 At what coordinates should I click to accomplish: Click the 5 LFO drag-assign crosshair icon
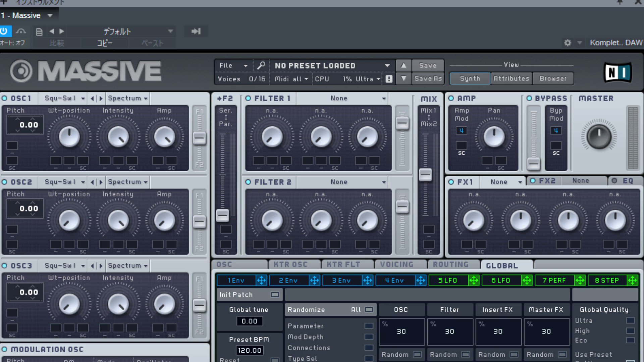coord(474,280)
